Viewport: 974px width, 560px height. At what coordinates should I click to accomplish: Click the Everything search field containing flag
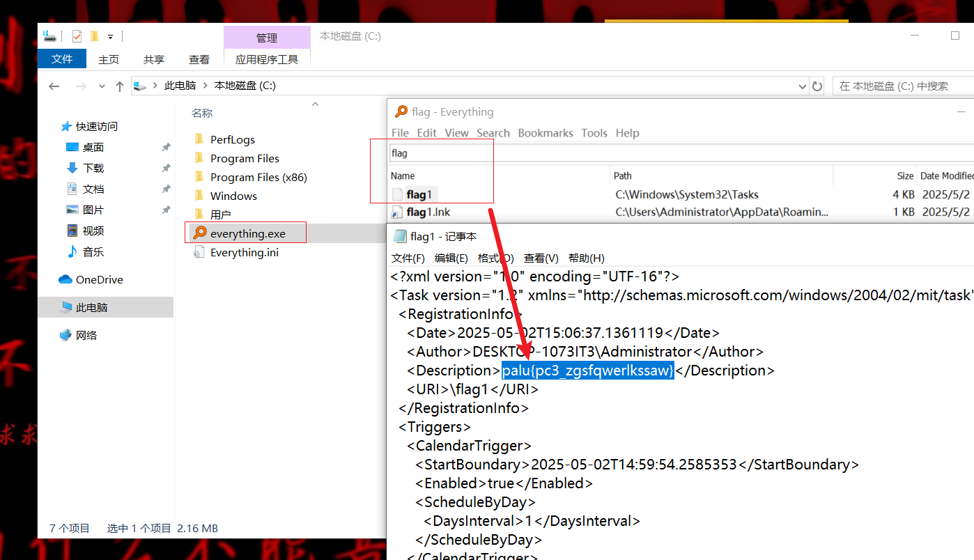(680, 153)
